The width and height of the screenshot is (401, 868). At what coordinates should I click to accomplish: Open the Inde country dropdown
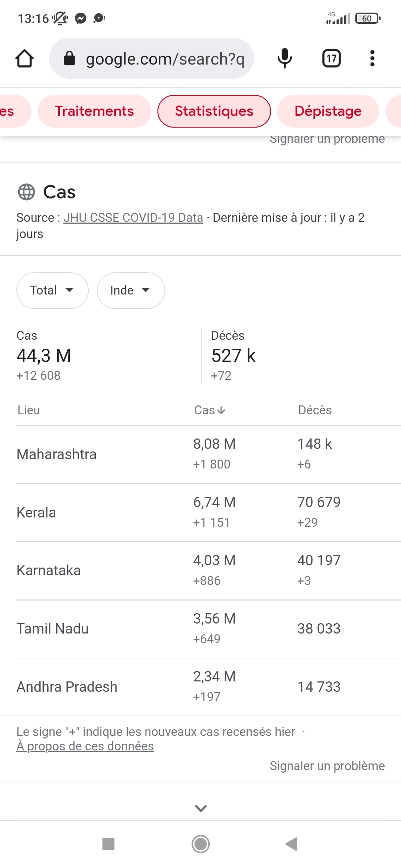click(131, 290)
